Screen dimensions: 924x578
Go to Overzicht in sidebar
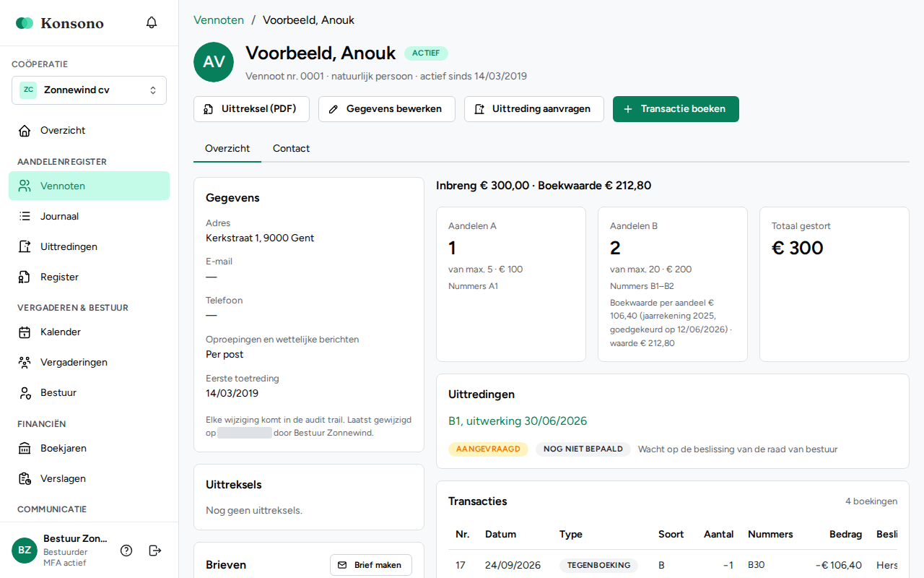(89, 131)
